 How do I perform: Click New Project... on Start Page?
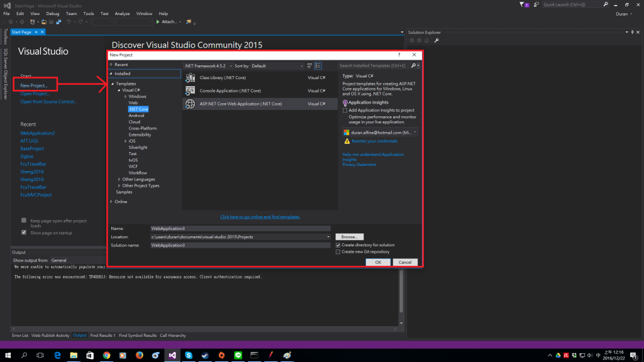point(34,85)
